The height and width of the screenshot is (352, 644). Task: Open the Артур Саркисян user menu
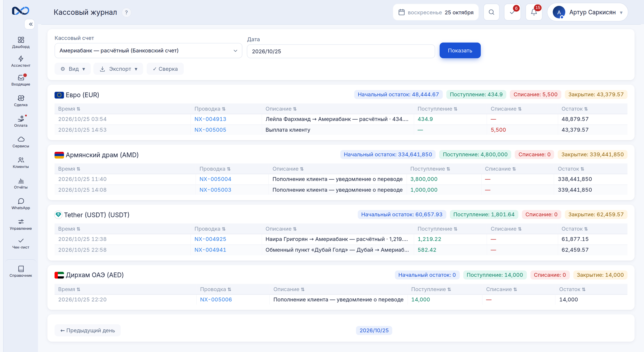pos(588,12)
